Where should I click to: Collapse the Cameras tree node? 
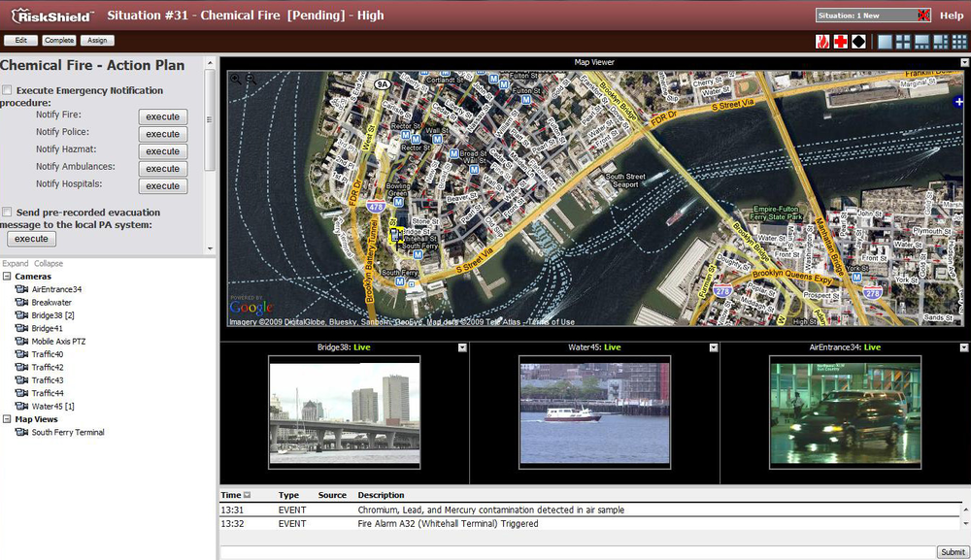click(x=7, y=277)
